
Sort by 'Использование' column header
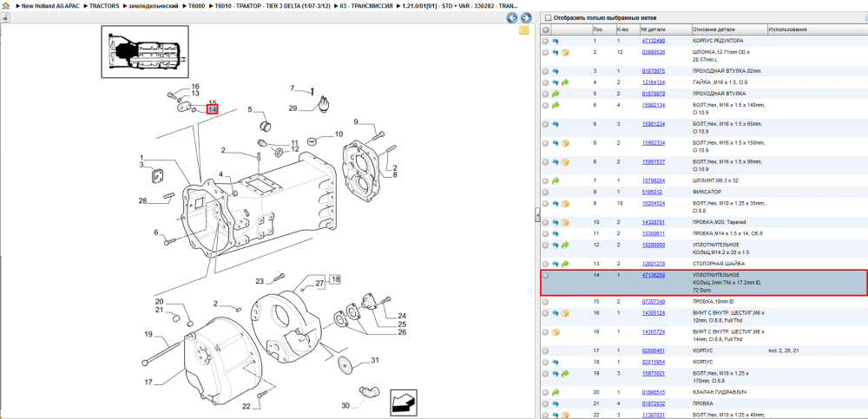787,29
